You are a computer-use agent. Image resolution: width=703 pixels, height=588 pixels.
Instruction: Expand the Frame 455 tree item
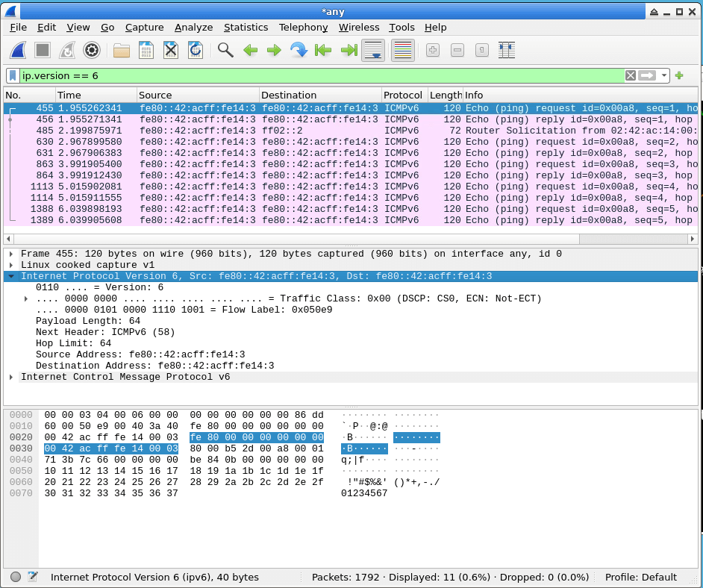[11, 254]
